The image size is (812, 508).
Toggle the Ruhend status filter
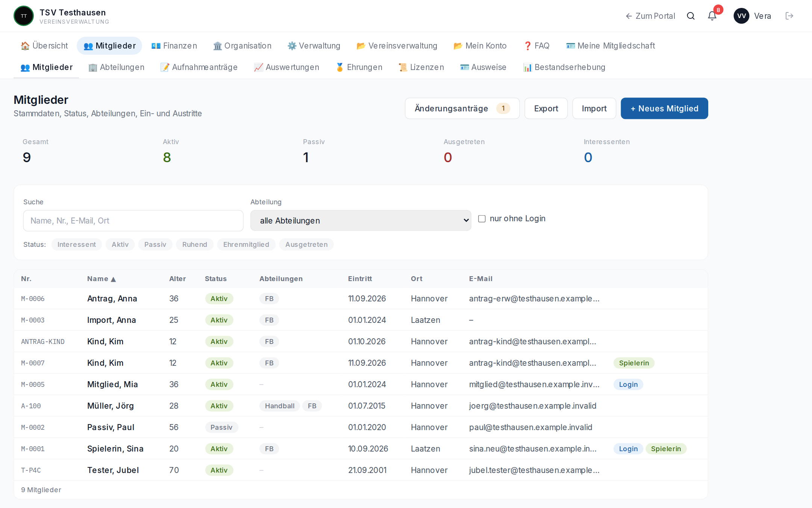195,244
